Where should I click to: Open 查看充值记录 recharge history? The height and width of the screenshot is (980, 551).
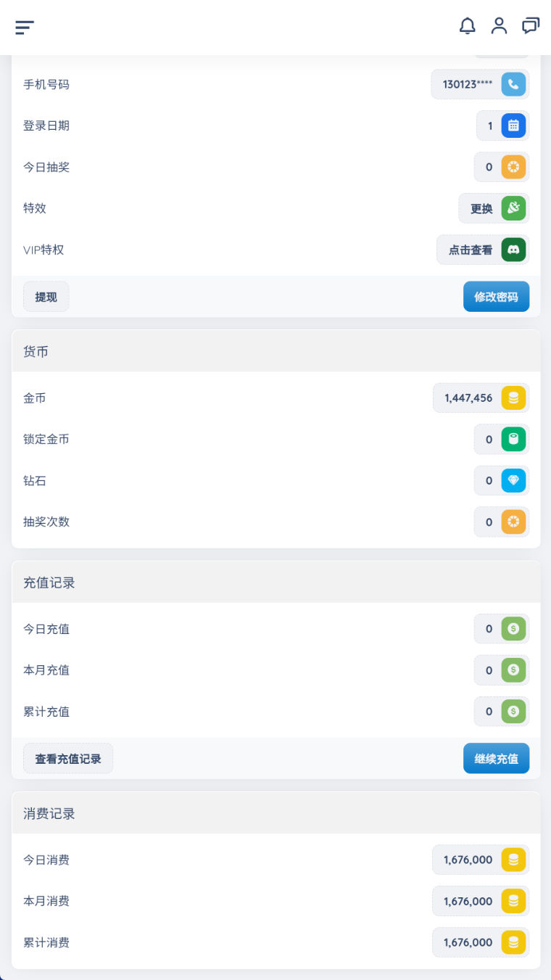click(x=68, y=759)
